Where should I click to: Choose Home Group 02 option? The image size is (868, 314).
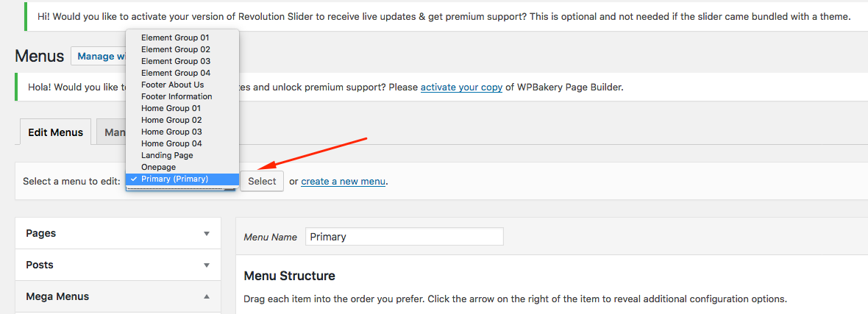click(x=182, y=120)
